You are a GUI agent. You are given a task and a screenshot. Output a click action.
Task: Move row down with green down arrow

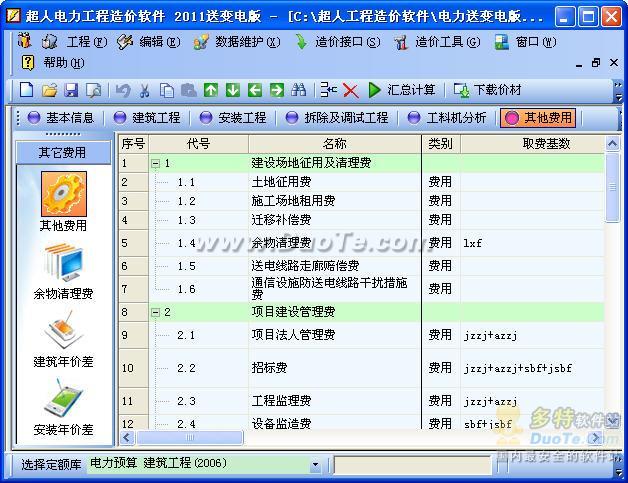[233, 90]
